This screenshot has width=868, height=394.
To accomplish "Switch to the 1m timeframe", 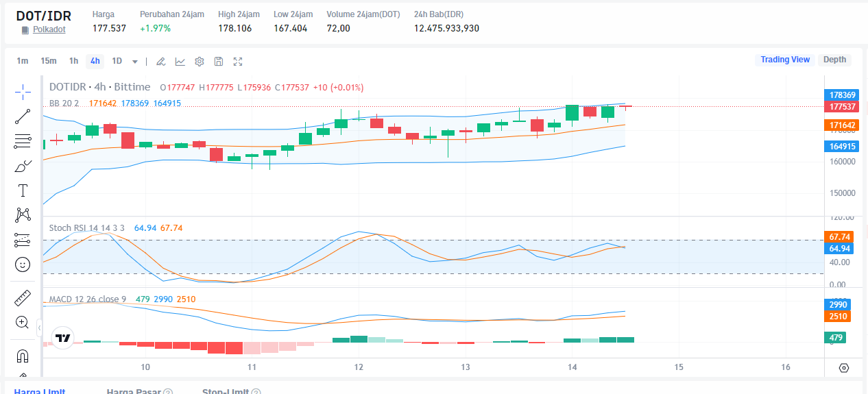I will point(23,61).
